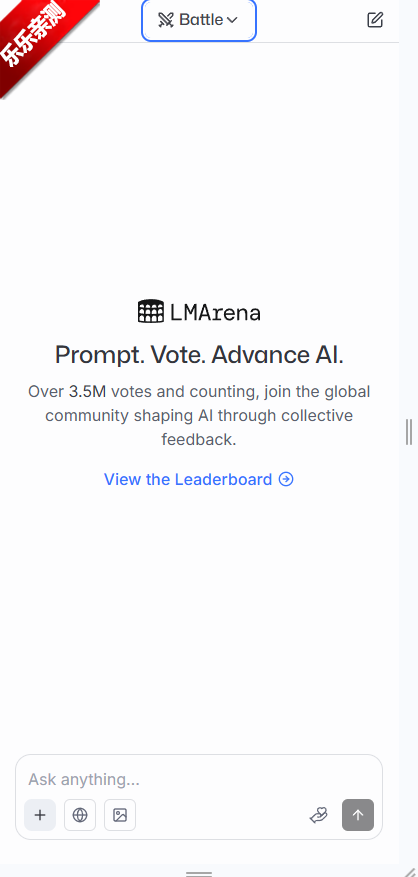Send the prompt with up arrow button
The width and height of the screenshot is (418, 877).
point(358,815)
